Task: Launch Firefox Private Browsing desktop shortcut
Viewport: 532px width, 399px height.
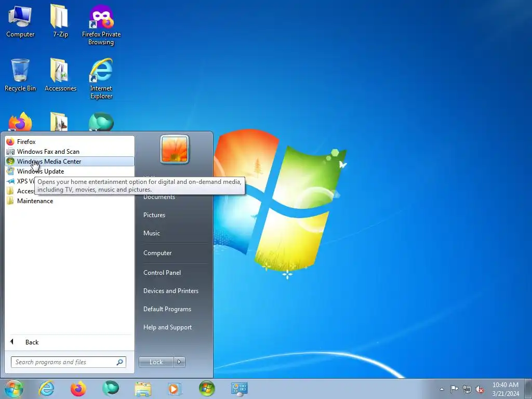Action: (101, 25)
